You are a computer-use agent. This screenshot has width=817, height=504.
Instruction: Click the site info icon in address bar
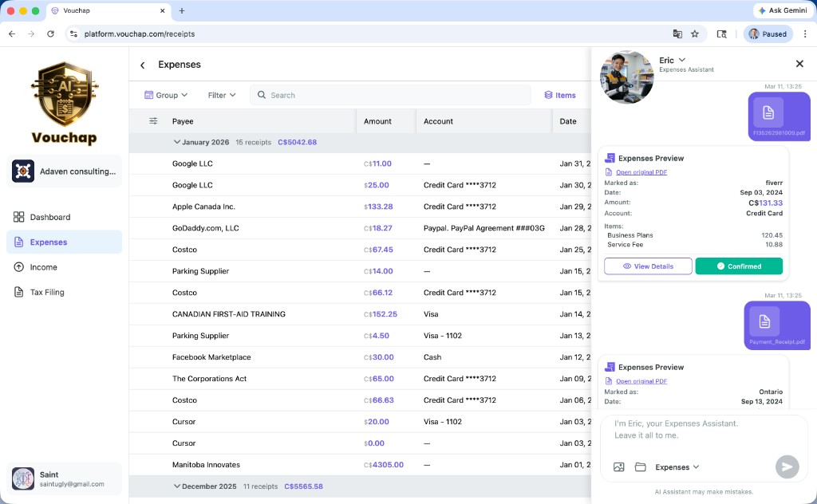73,33
